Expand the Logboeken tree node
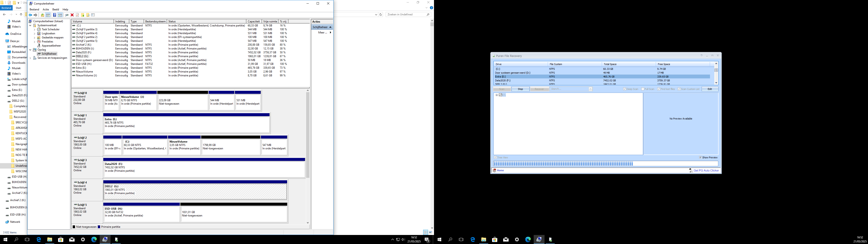The image size is (868, 244). (x=34, y=33)
